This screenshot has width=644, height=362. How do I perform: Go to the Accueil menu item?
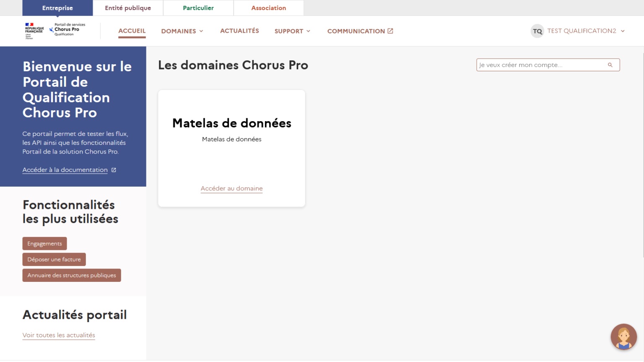(132, 31)
